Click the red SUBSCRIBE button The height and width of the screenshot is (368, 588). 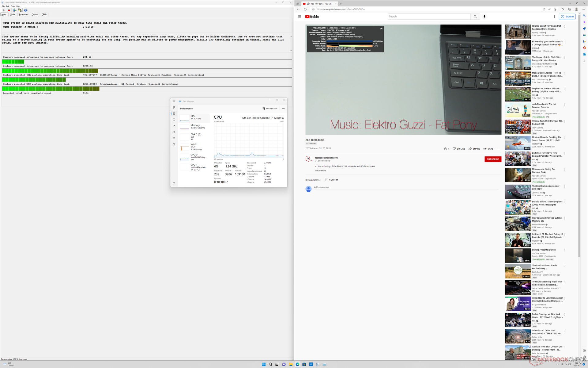(x=492, y=159)
